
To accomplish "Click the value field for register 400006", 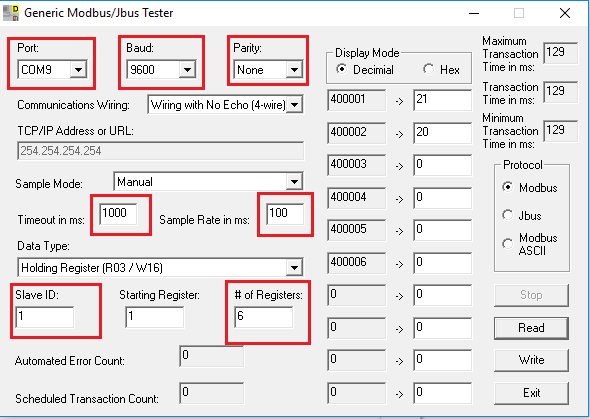I will (x=442, y=263).
